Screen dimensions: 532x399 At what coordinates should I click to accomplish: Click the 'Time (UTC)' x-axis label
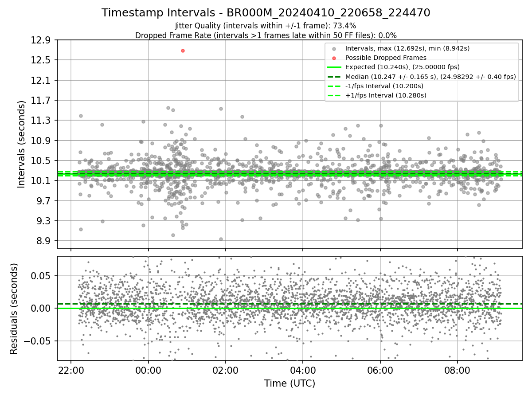289,383
